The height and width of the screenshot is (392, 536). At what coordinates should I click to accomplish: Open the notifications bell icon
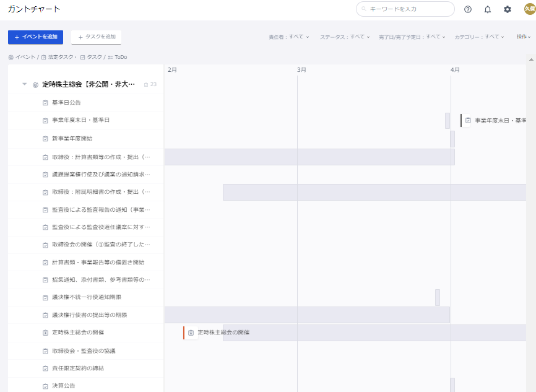(x=488, y=9)
